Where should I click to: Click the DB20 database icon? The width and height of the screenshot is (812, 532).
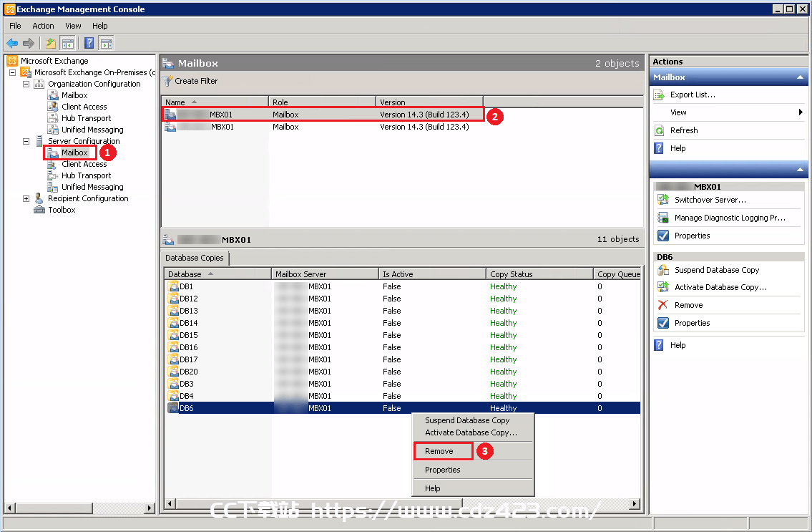coord(173,372)
